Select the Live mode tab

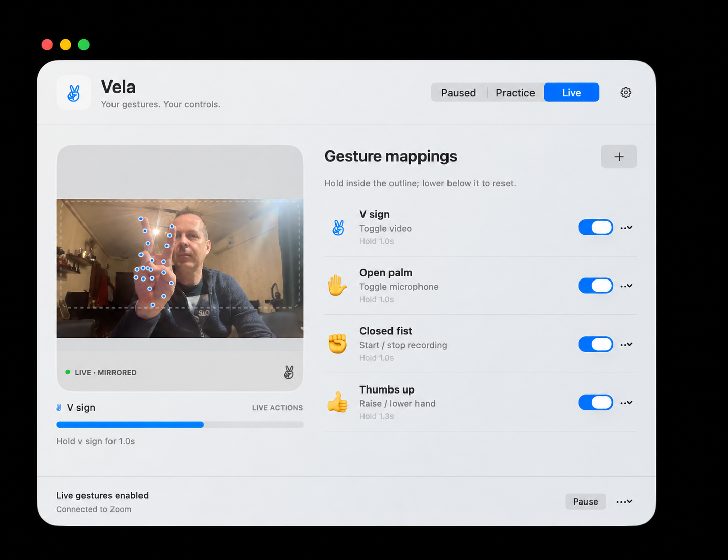[x=571, y=93]
